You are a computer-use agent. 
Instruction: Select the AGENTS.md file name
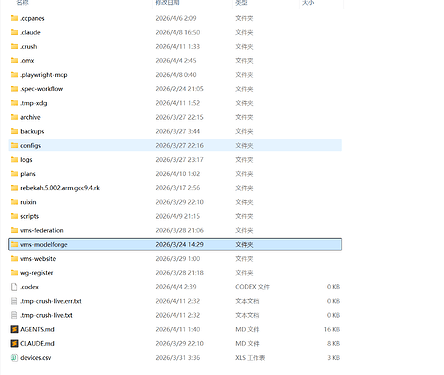pyautogui.click(x=37, y=330)
